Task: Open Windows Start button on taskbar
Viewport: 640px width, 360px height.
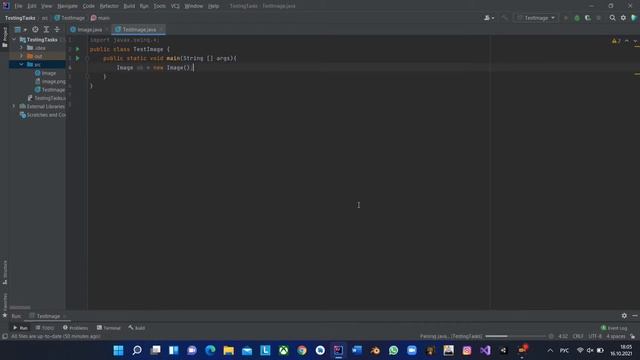Action: (x=118, y=350)
